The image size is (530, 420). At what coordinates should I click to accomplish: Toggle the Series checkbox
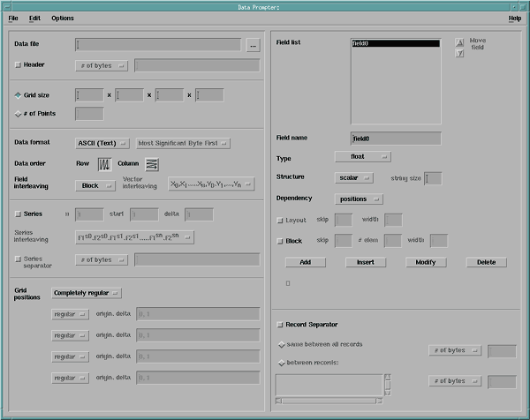[19, 214]
